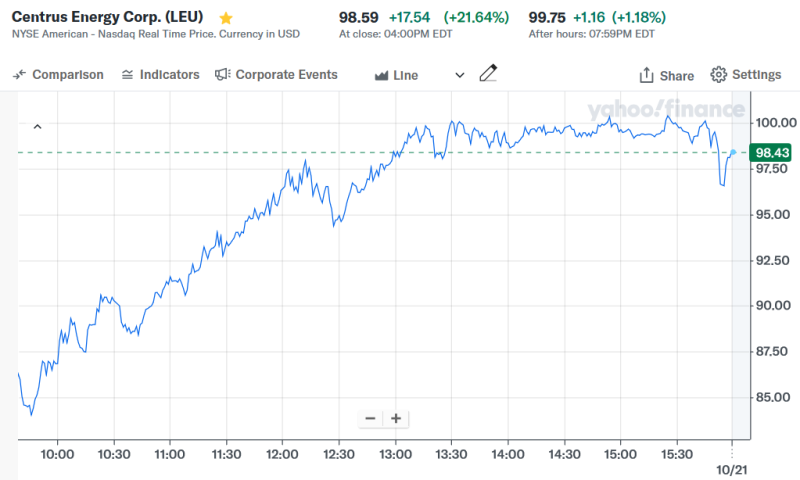Click the share upload icon

[x=646, y=75]
